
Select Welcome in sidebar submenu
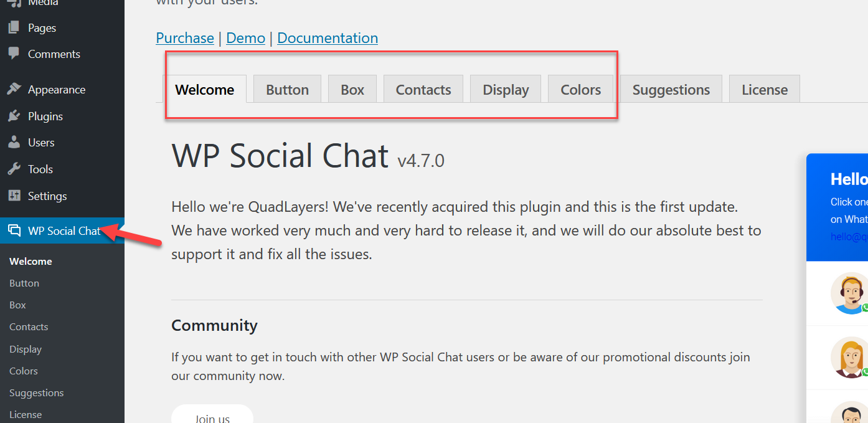tap(31, 261)
